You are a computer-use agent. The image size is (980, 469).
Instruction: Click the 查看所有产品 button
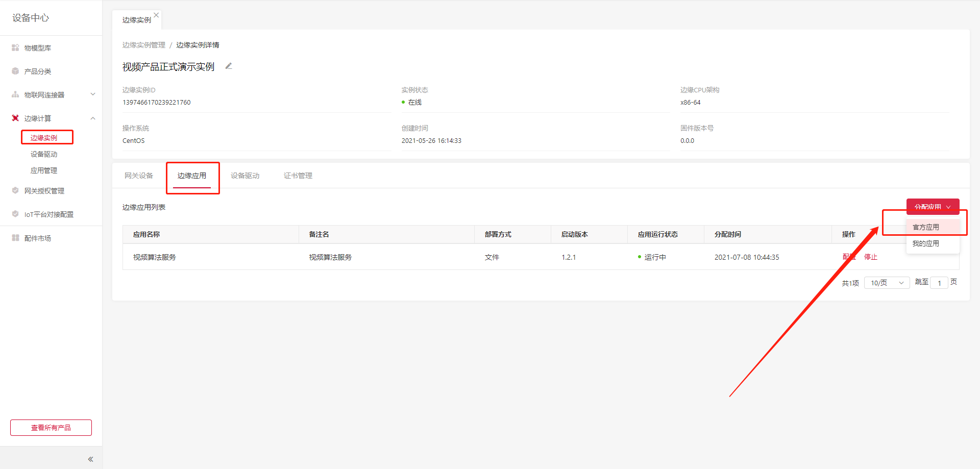tap(51, 428)
